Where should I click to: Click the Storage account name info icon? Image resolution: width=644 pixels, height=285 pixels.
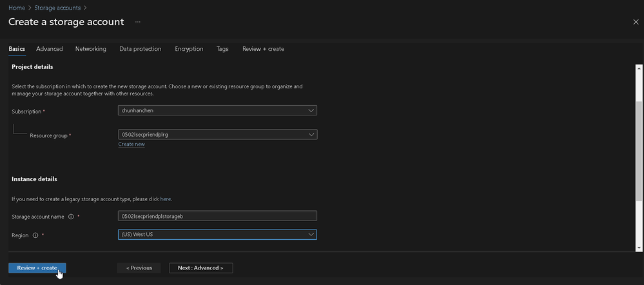[71, 217]
